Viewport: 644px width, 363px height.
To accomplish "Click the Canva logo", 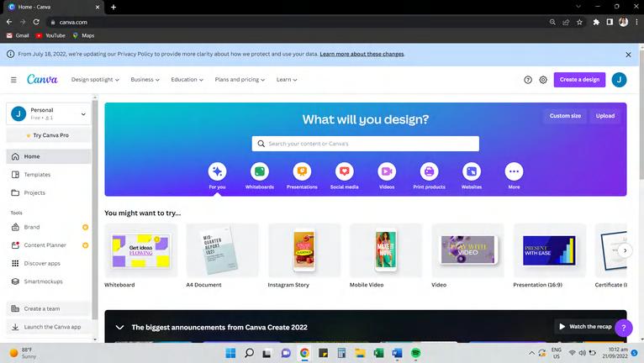I will click(x=42, y=79).
